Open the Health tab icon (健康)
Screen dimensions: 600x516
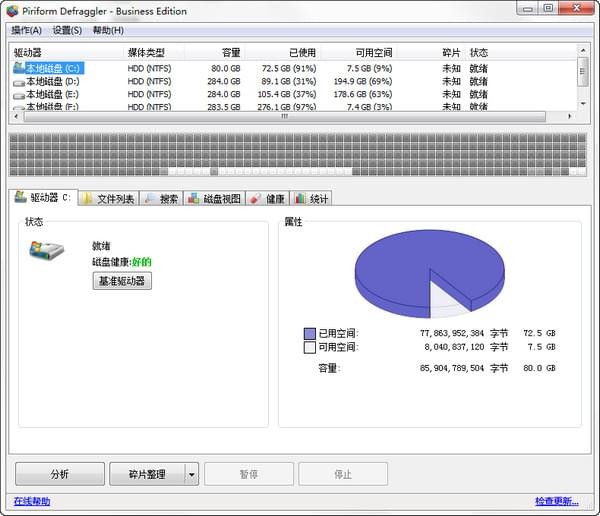coord(256,198)
